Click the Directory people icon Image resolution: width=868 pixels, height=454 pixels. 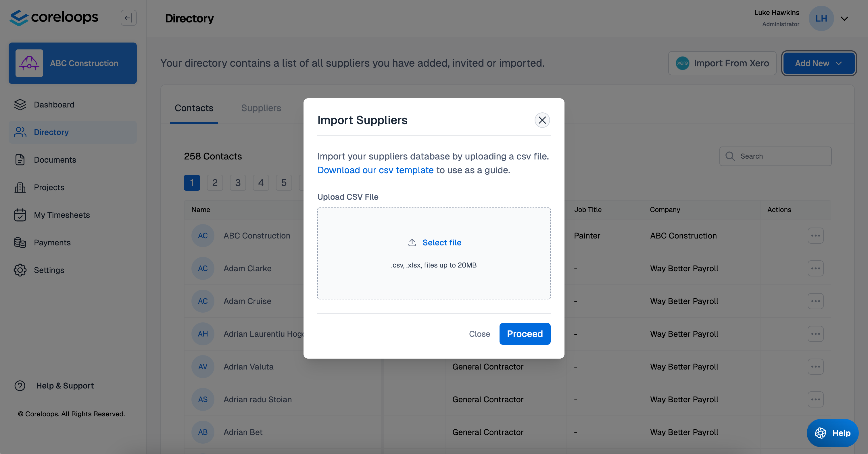(20, 132)
